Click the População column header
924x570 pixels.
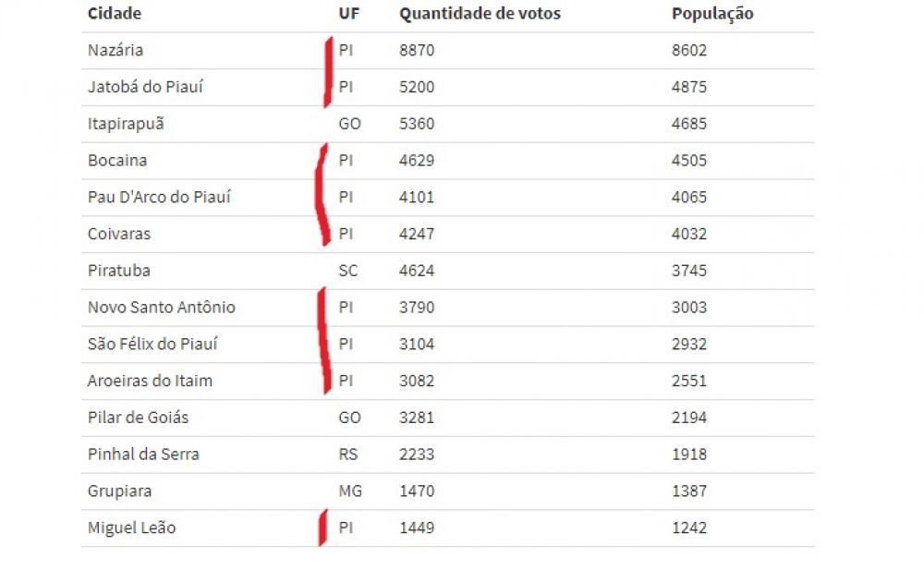(x=712, y=14)
